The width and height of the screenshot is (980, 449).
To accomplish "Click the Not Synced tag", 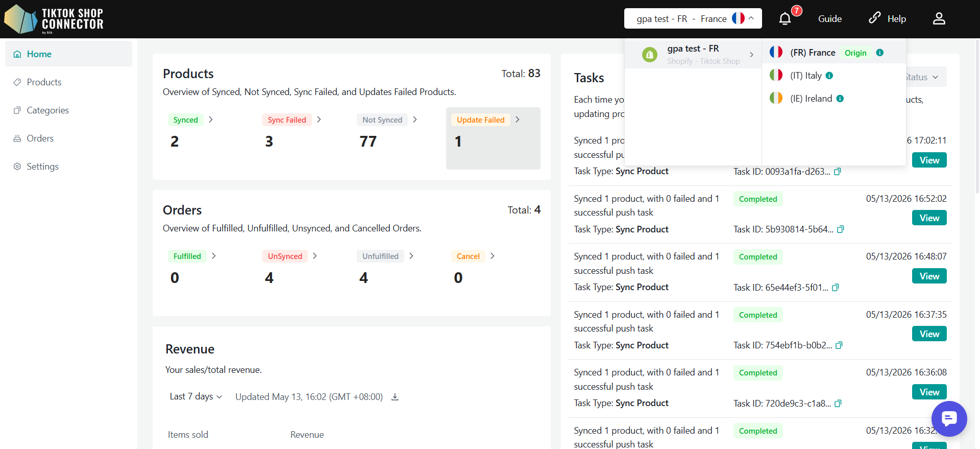I will [x=382, y=120].
